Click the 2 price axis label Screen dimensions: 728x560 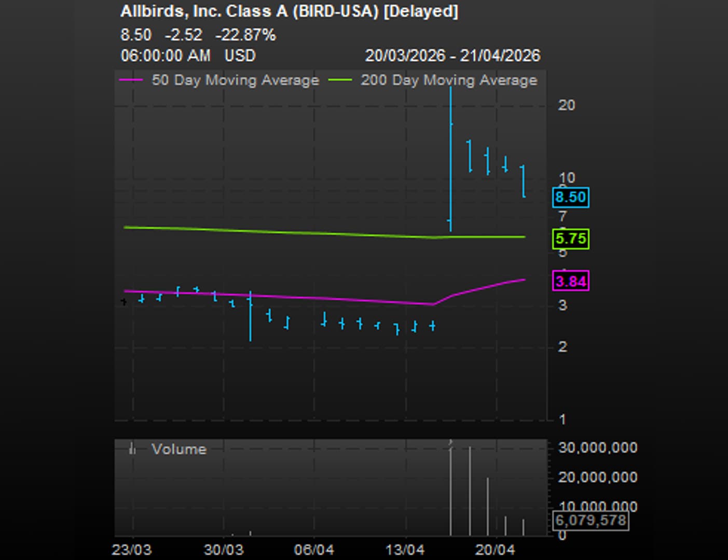[x=562, y=346]
